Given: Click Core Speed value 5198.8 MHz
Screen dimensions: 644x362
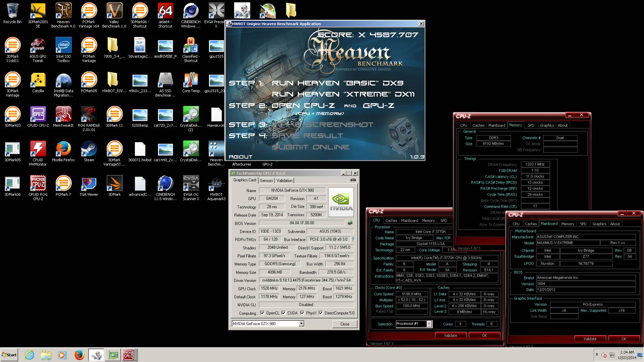Looking at the screenshot, I should point(412,294).
